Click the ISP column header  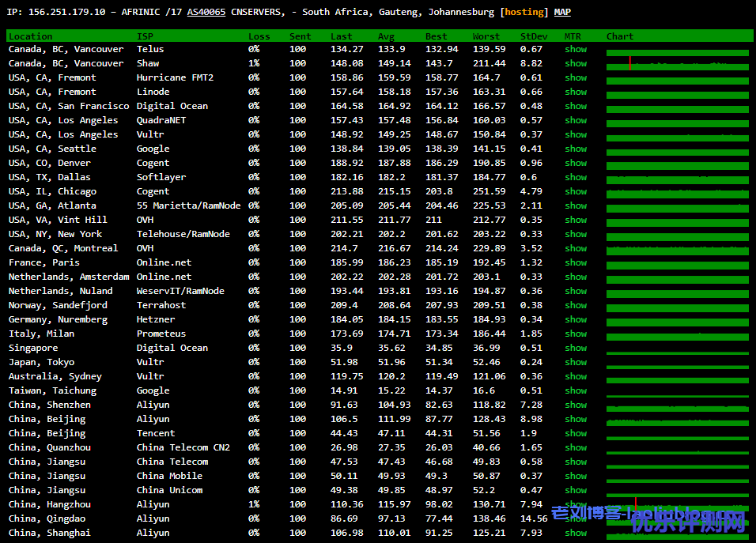coord(145,36)
